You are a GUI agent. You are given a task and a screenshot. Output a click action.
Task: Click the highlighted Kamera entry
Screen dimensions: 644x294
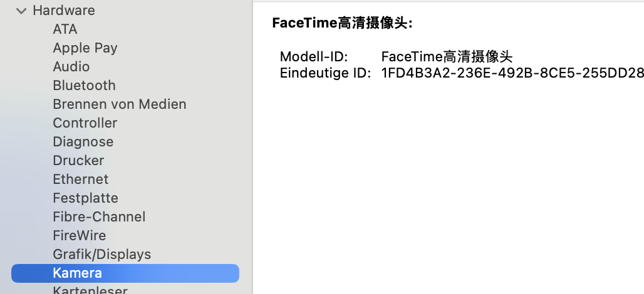click(x=77, y=273)
